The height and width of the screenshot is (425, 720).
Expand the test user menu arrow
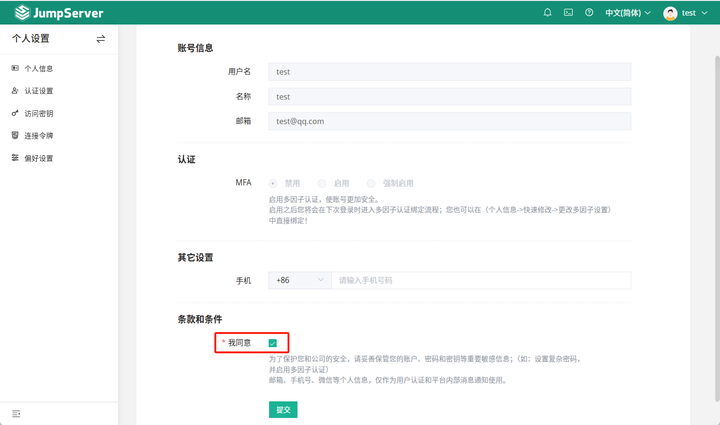(x=704, y=13)
